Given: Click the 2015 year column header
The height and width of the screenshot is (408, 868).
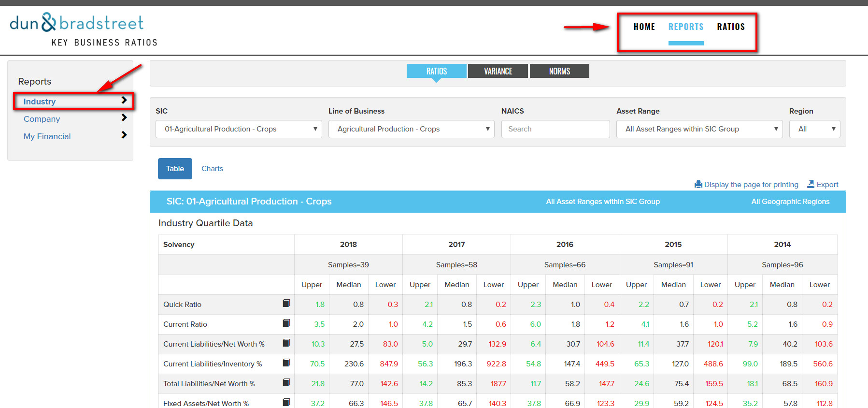Looking at the screenshot, I should point(673,245).
